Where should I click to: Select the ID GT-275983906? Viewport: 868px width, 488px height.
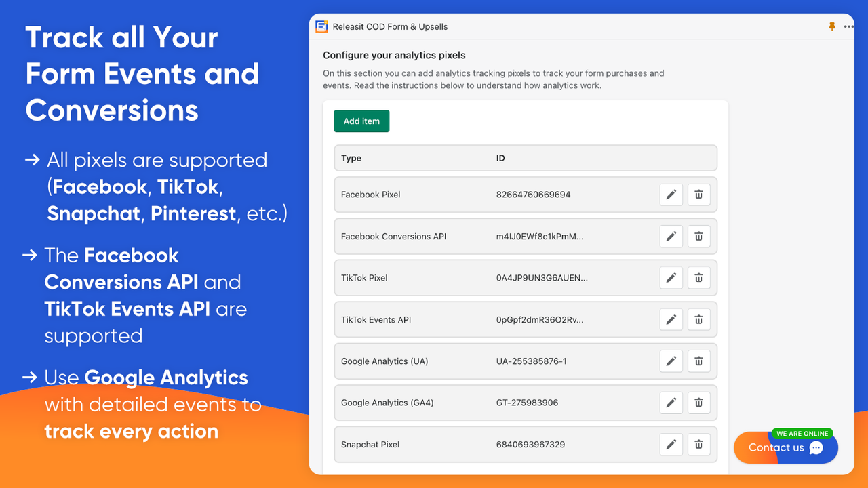click(528, 403)
